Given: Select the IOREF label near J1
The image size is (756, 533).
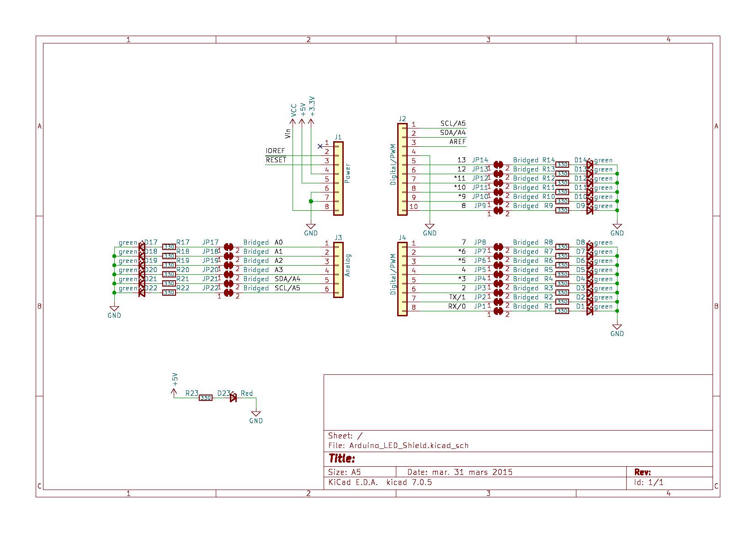Looking at the screenshot, I should 276,150.
